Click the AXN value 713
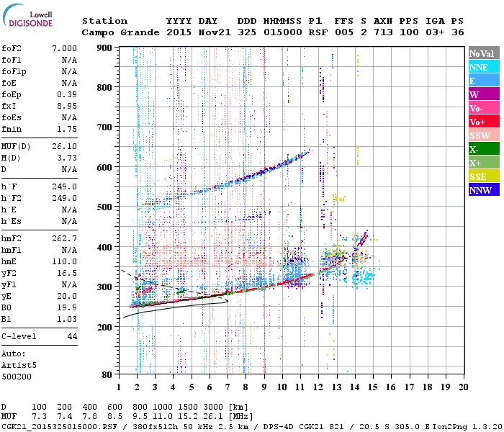This screenshot has width=504, height=432. click(x=383, y=32)
